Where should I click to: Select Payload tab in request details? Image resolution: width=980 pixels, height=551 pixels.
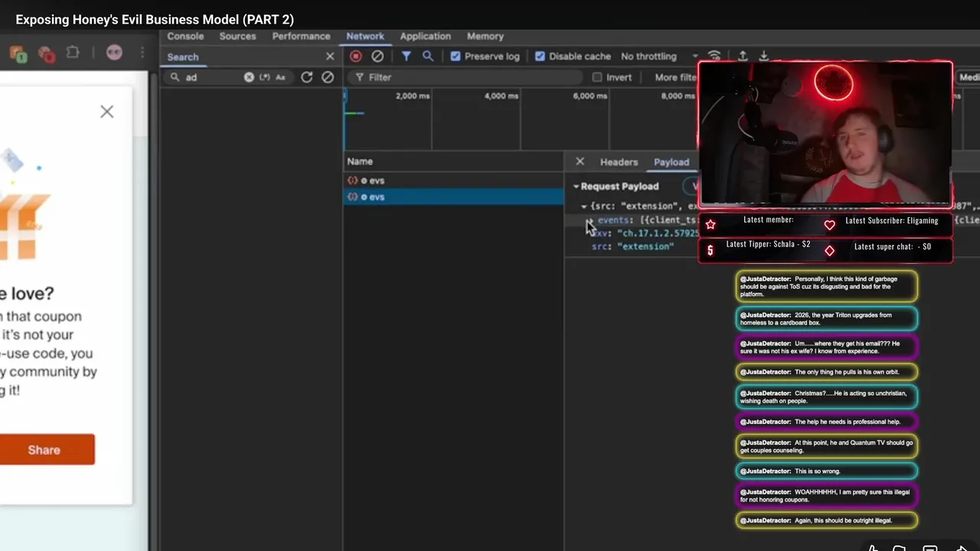click(x=671, y=161)
